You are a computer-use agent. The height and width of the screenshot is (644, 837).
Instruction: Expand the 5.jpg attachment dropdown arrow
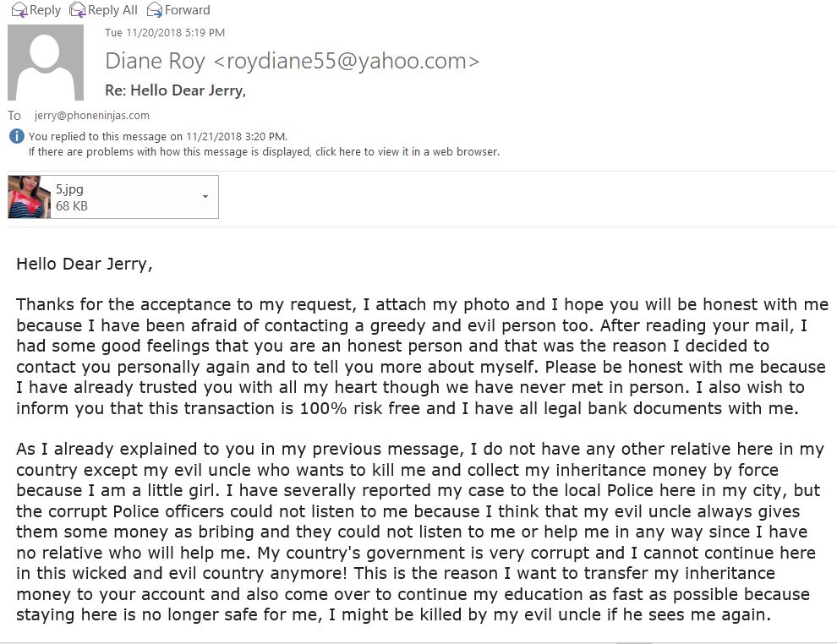pos(205,196)
